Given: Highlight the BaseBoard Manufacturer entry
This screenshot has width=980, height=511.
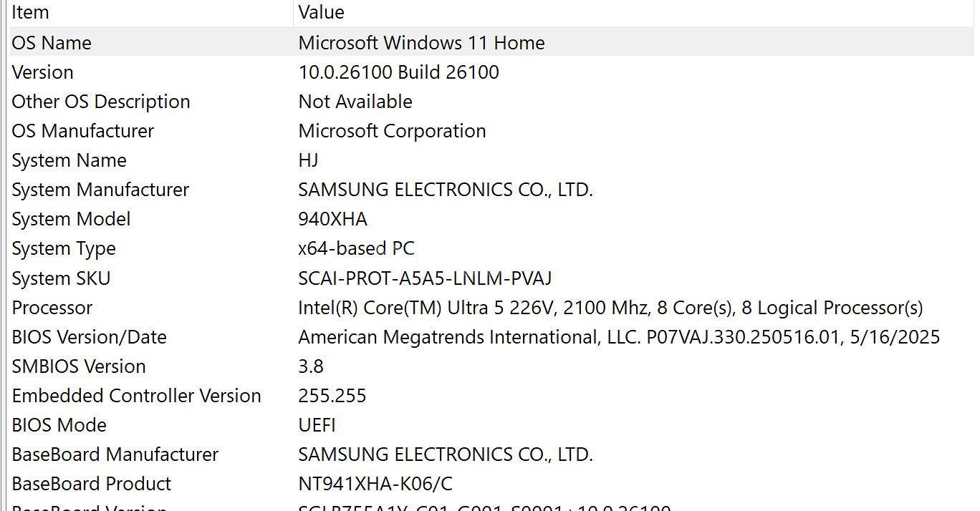Looking at the screenshot, I should [115, 454].
